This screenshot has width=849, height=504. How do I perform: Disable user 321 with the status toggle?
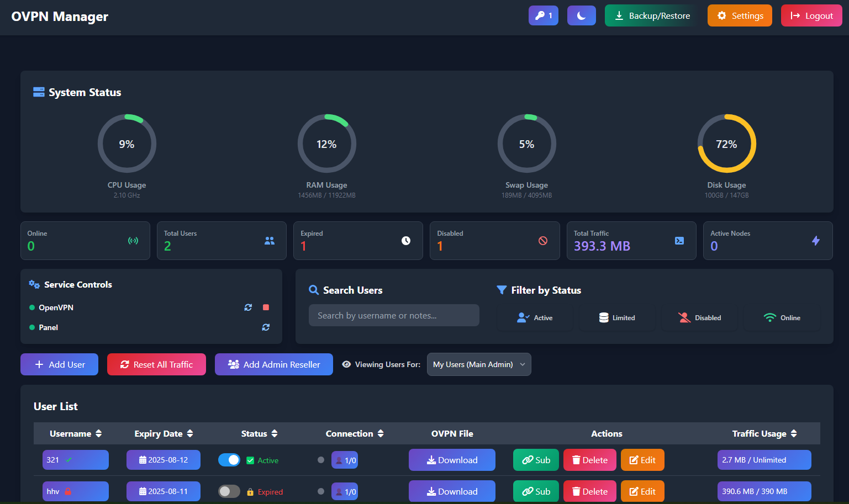point(229,459)
